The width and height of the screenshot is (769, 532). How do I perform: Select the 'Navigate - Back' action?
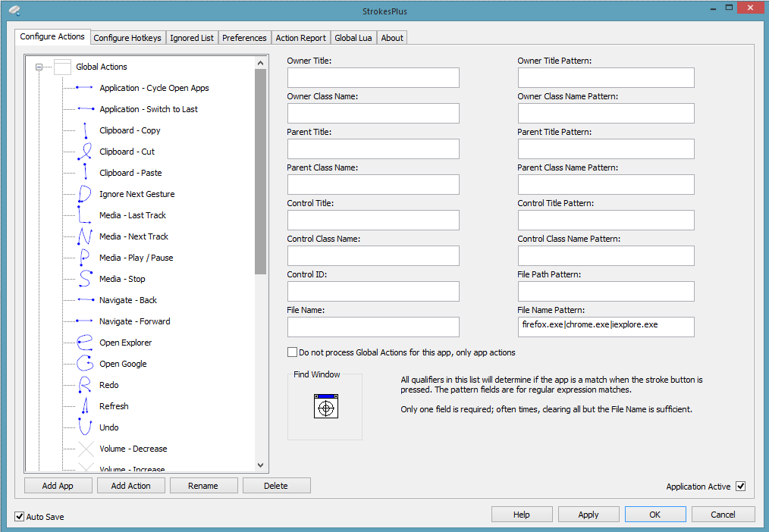[128, 300]
